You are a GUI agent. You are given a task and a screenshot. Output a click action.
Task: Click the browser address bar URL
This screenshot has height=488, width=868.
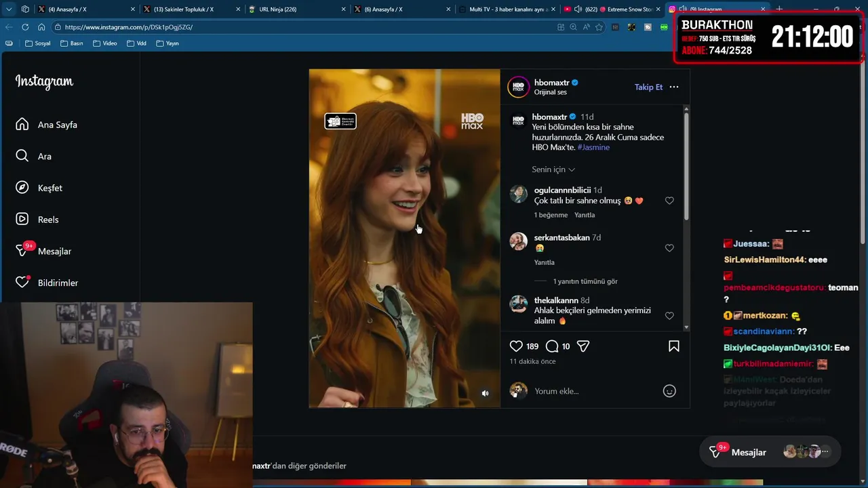tap(129, 27)
